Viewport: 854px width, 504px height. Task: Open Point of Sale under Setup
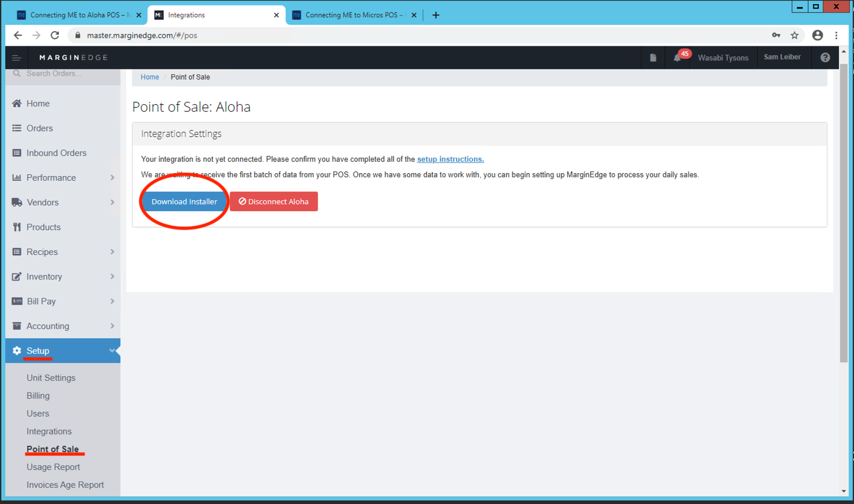(x=52, y=449)
